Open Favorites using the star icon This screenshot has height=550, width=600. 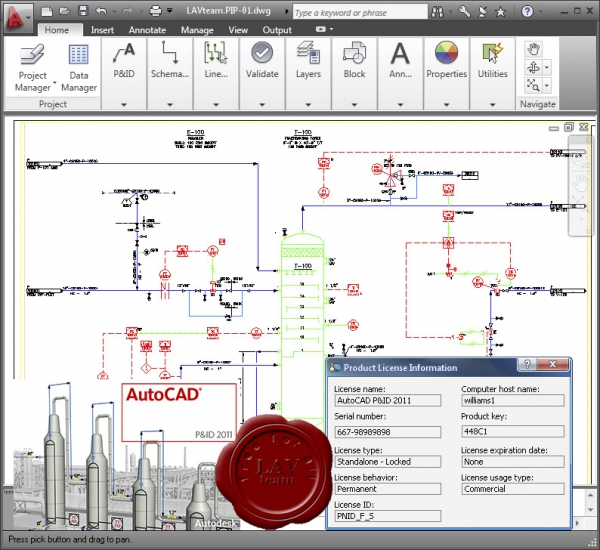coord(501,12)
